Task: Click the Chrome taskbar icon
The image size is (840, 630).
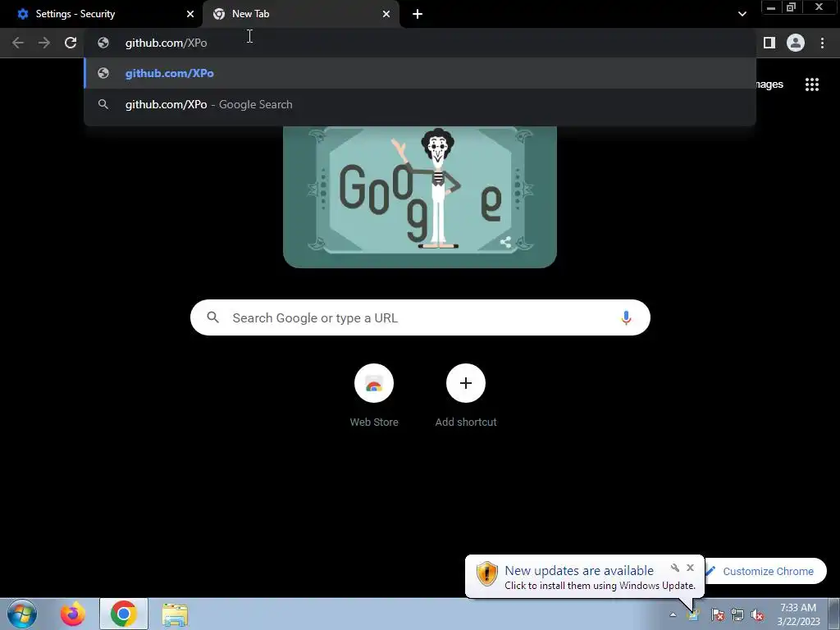Action: [x=124, y=614]
